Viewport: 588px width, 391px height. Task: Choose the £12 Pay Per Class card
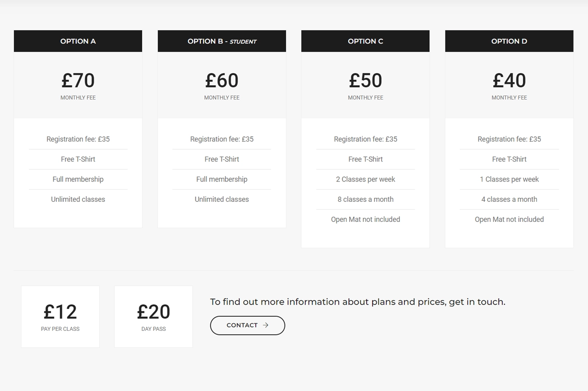(x=60, y=316)
